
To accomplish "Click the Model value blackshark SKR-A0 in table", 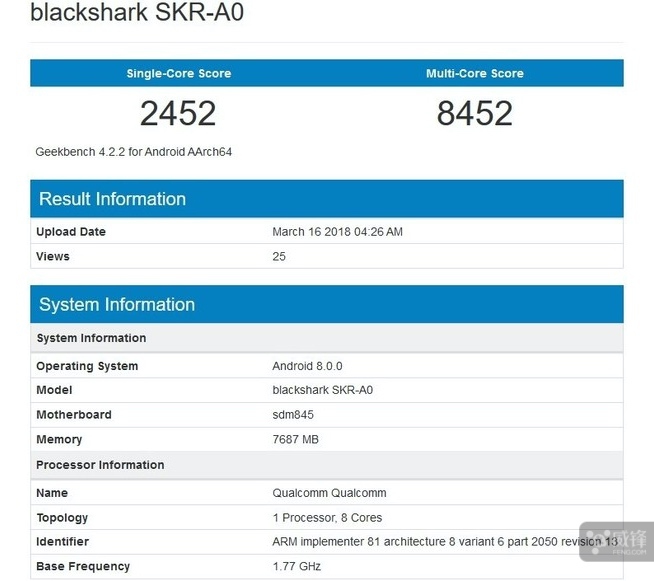I will 322,390.
